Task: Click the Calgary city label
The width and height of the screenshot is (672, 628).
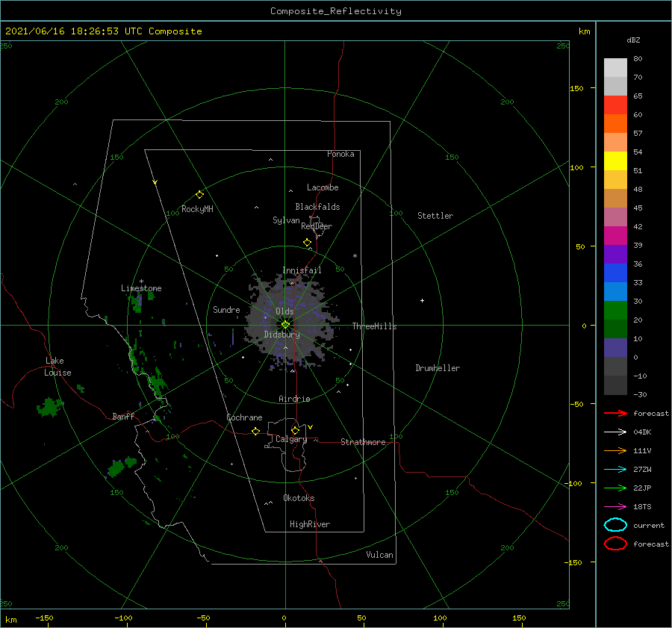Action: click(291, 439)
